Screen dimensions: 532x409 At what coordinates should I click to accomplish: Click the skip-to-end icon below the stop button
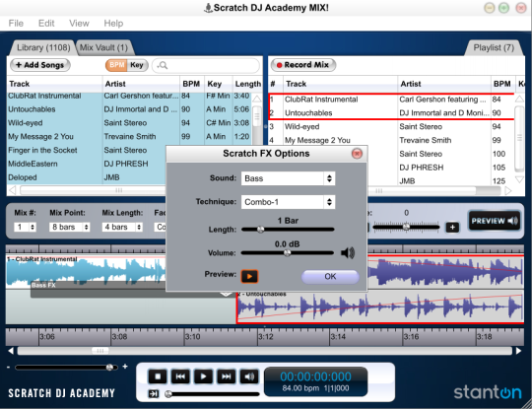[154, 394]
